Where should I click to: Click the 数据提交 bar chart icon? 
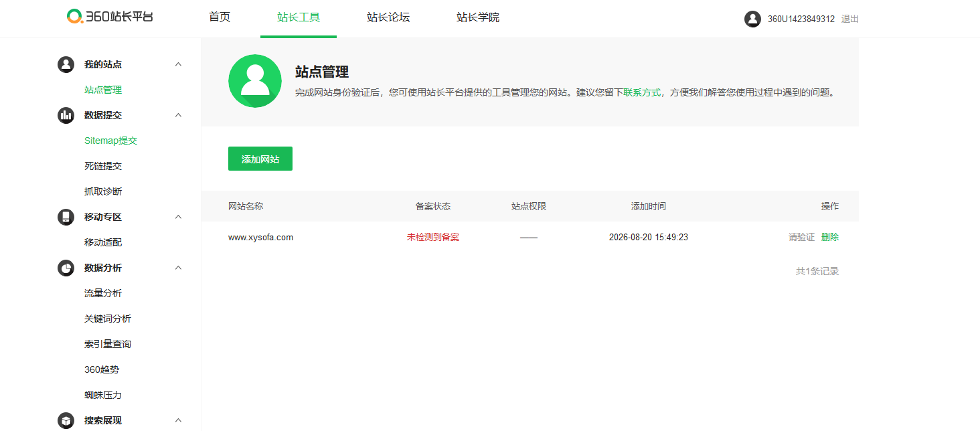coord(66,115)
